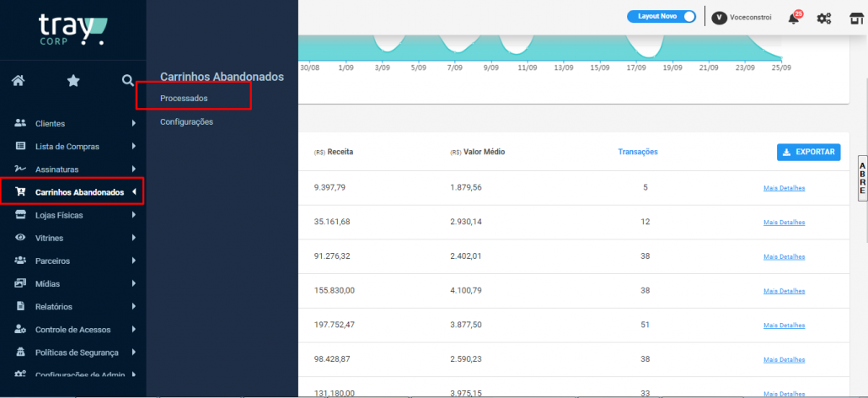Open favorites via the star icon

[x=73, y=81]
